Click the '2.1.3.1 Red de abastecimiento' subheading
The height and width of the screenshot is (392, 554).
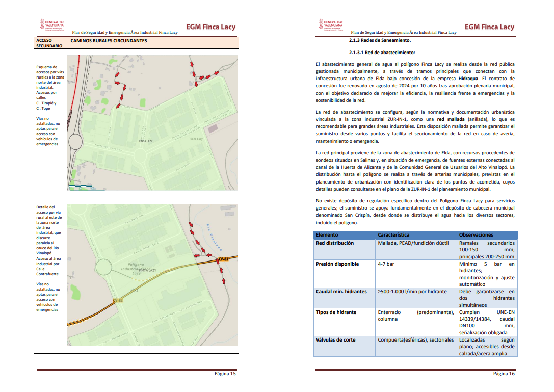tap(382, 53)
